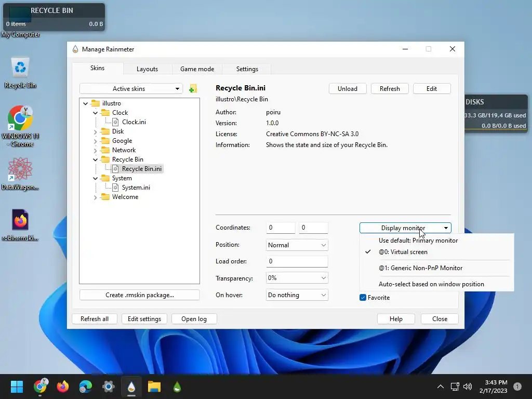Click the Help button
The width and height of the screenshot is (532, 399).
click(x=395, y=319)
